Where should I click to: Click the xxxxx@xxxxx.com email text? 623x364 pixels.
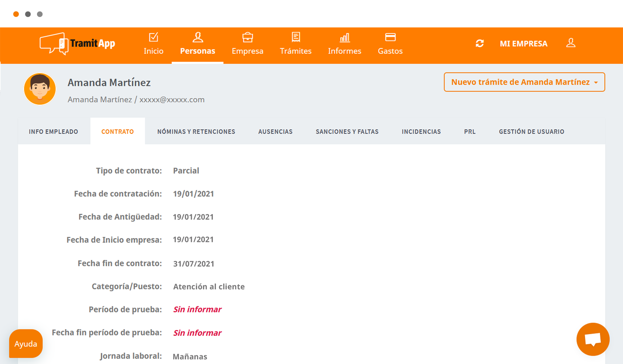pos(172,100)
